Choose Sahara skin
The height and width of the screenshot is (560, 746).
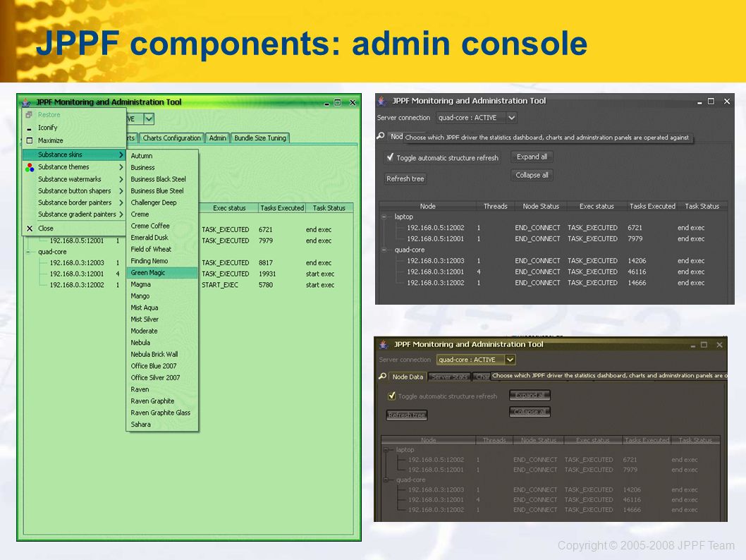[162, 425]
